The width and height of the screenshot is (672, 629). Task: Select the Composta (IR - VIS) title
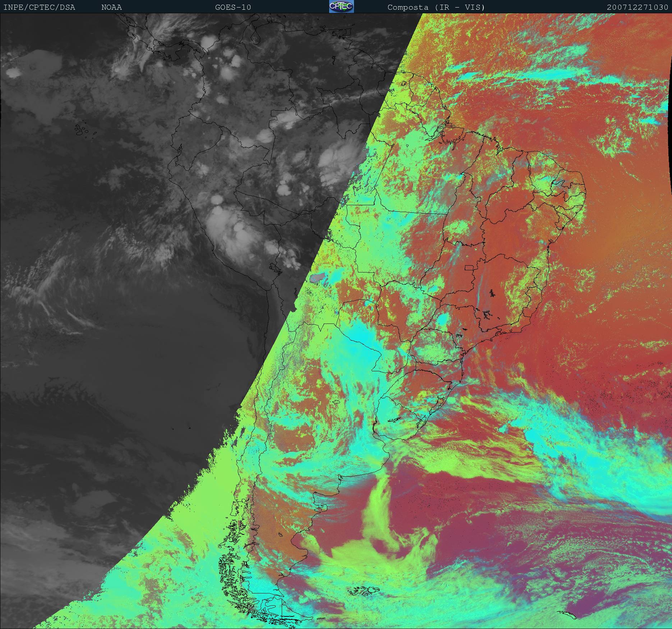click(x=436, y=7)
